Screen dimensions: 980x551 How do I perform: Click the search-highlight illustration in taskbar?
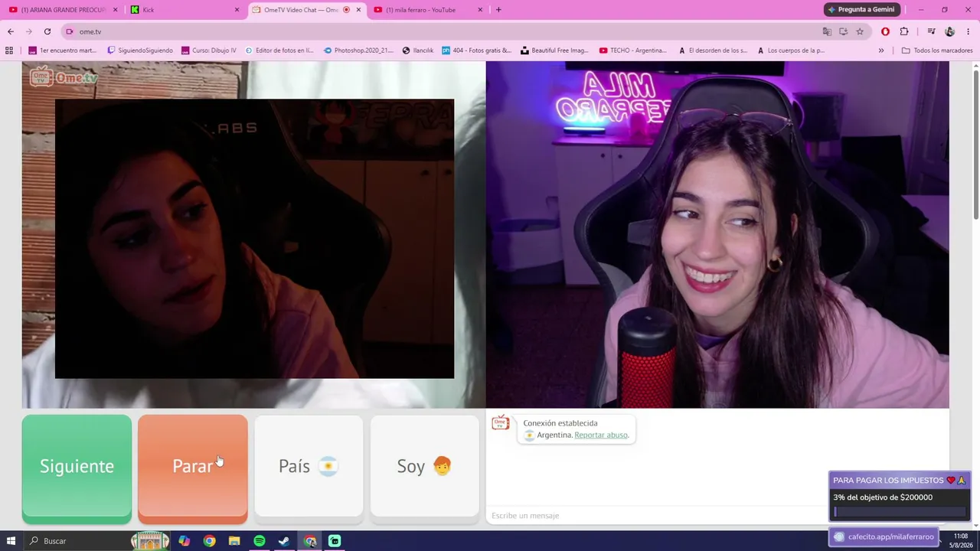tap(150, 541)
